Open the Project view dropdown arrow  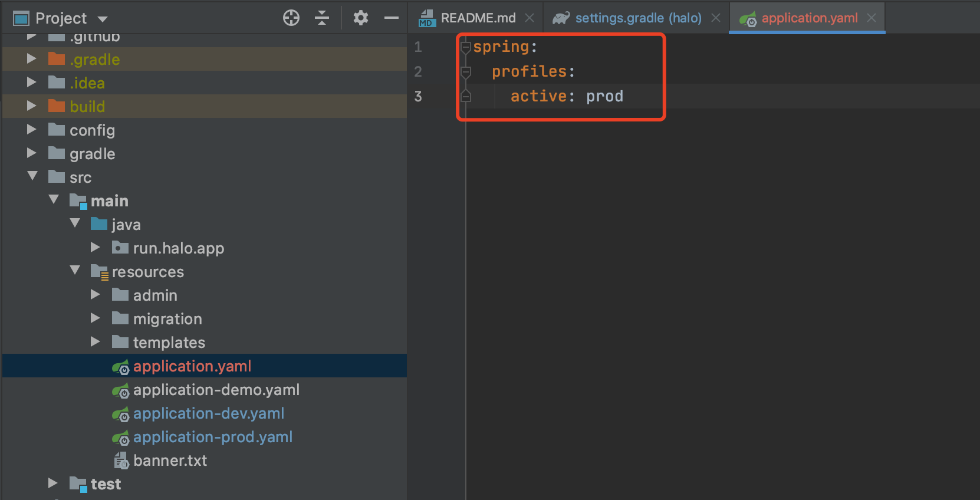(103, 19)
